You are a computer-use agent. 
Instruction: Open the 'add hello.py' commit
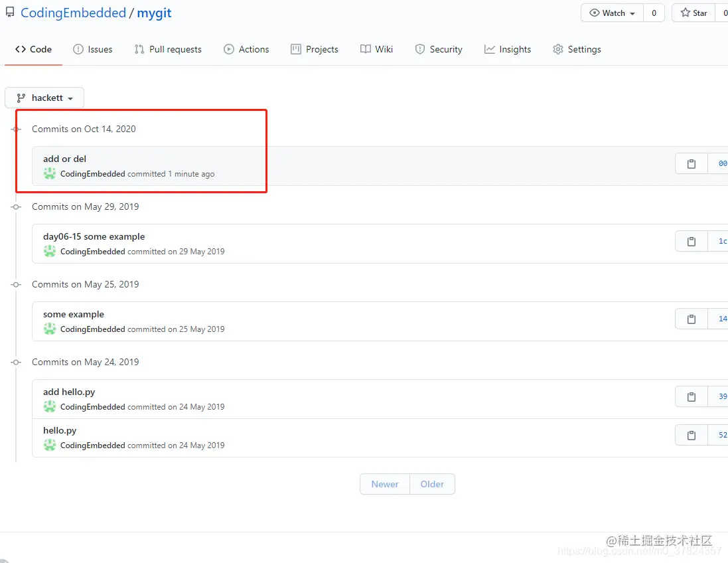click(69, 392)
